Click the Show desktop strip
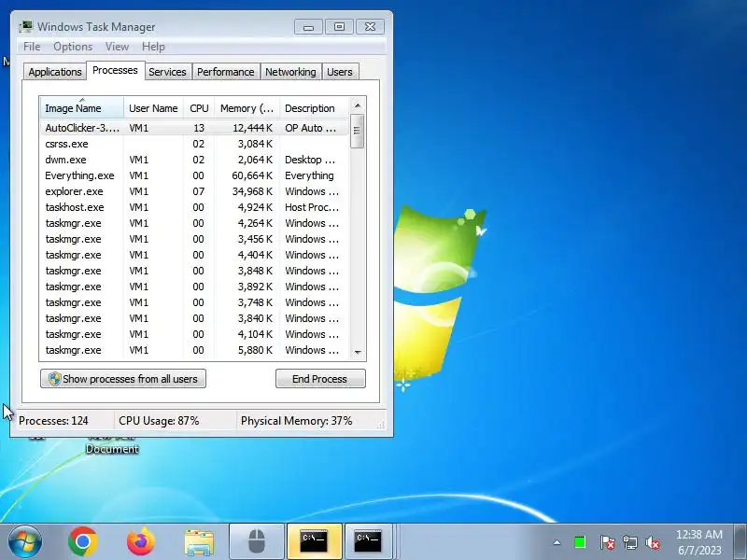Image resolution: width=747 pixels, height=560 pixels. click(x=740, y=542)
